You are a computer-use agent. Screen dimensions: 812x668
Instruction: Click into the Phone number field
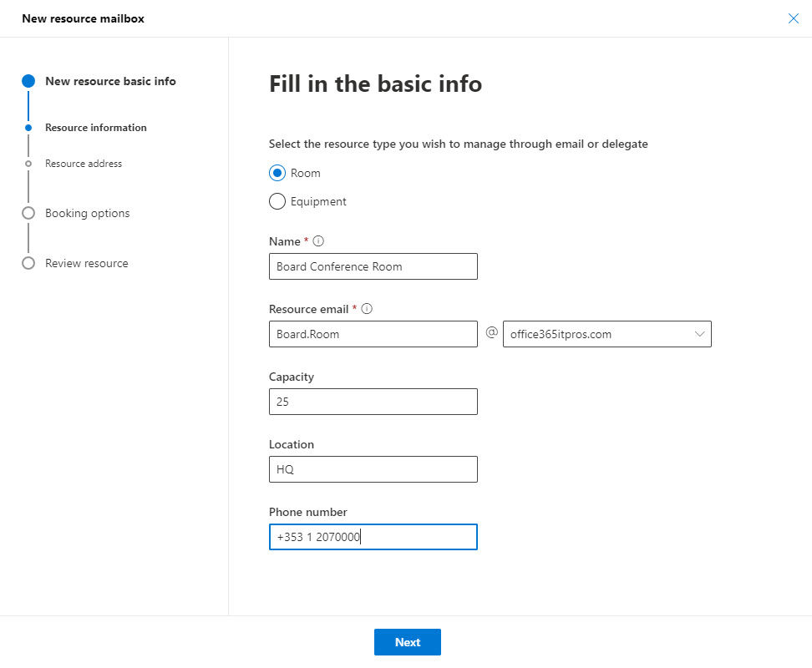pyautogui.click(x=373, y=537)
